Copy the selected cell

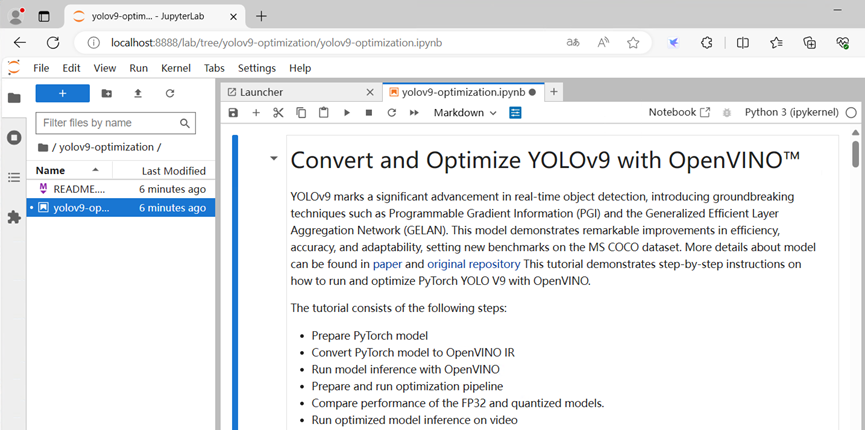[301, 113]
